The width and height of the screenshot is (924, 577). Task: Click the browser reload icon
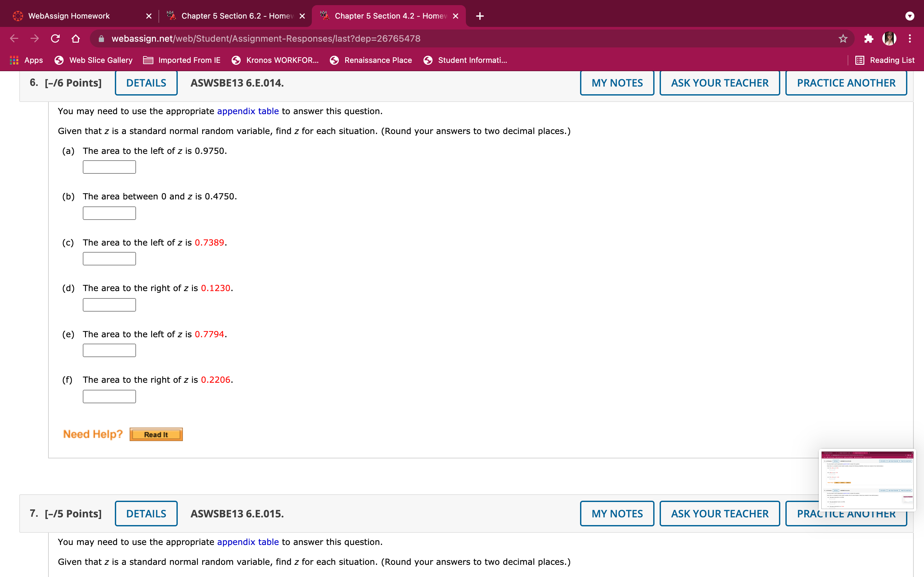[56, 38]
